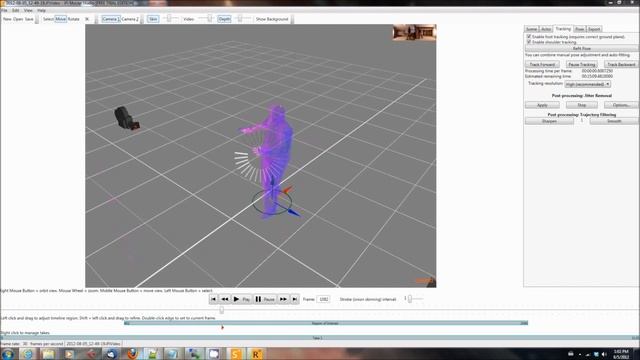Image resolution: width=640 pixels, height=360 pixels.
Task: Click the jitter removal Stop button
Action: pos(582,105)
